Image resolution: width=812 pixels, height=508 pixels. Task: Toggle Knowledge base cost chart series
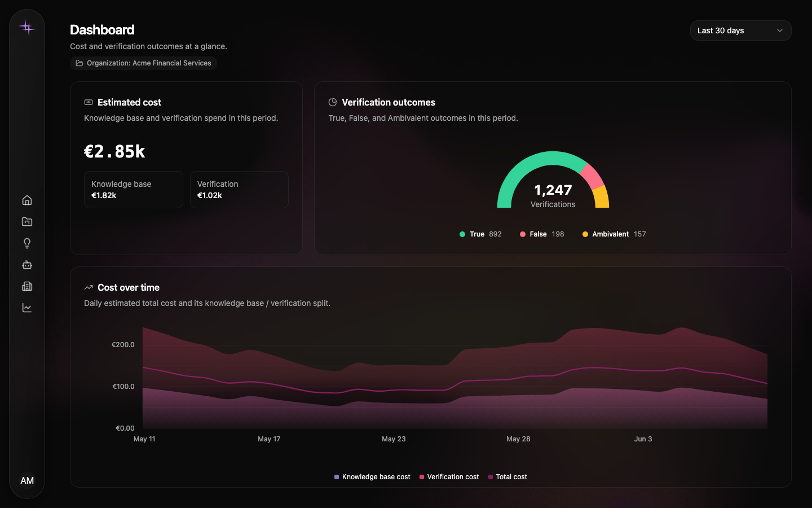(x=372, y=477)
